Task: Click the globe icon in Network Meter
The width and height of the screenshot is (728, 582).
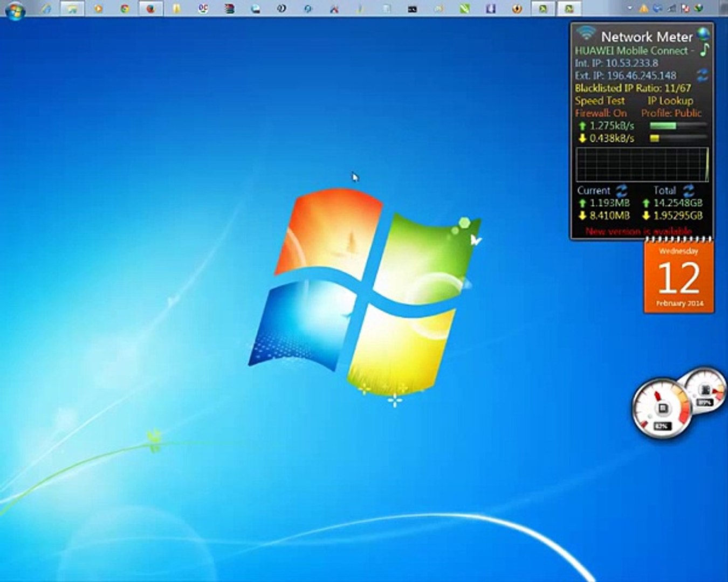Action: pyautogui.click(x=703, y=34)
